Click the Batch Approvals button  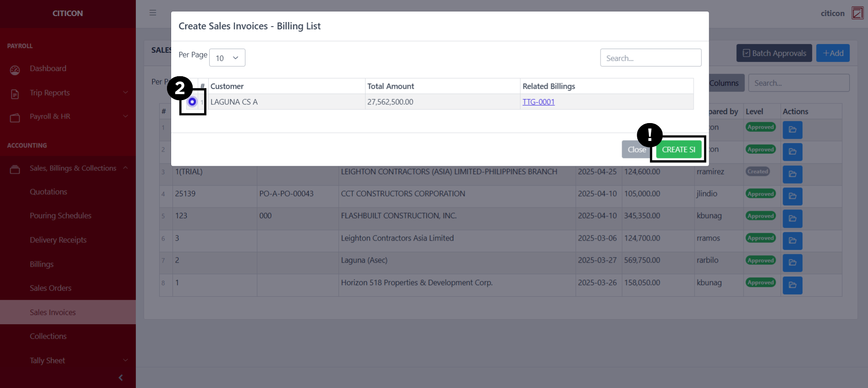(774, 53)
